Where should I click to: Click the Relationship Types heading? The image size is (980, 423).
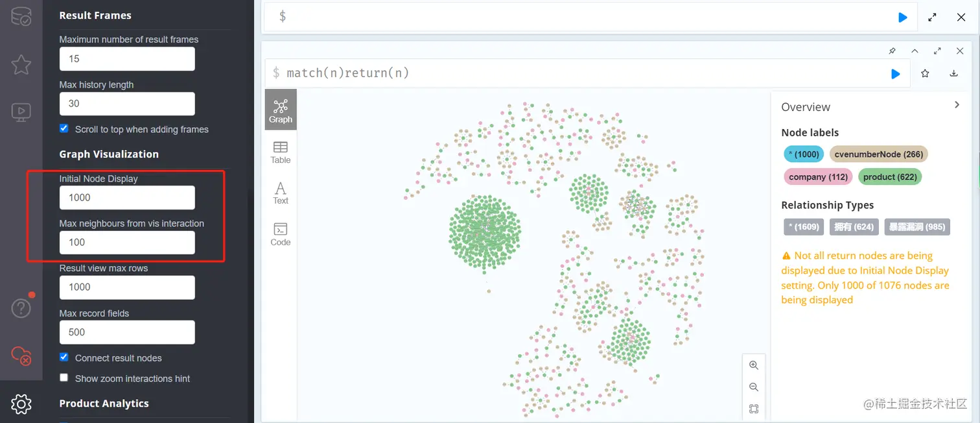point(828,205)
